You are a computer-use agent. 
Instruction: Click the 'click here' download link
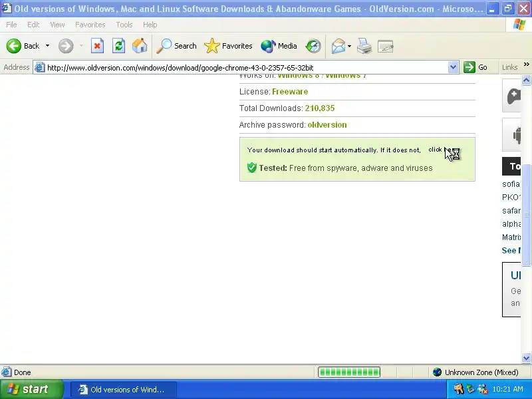click(x=443, y=150)
